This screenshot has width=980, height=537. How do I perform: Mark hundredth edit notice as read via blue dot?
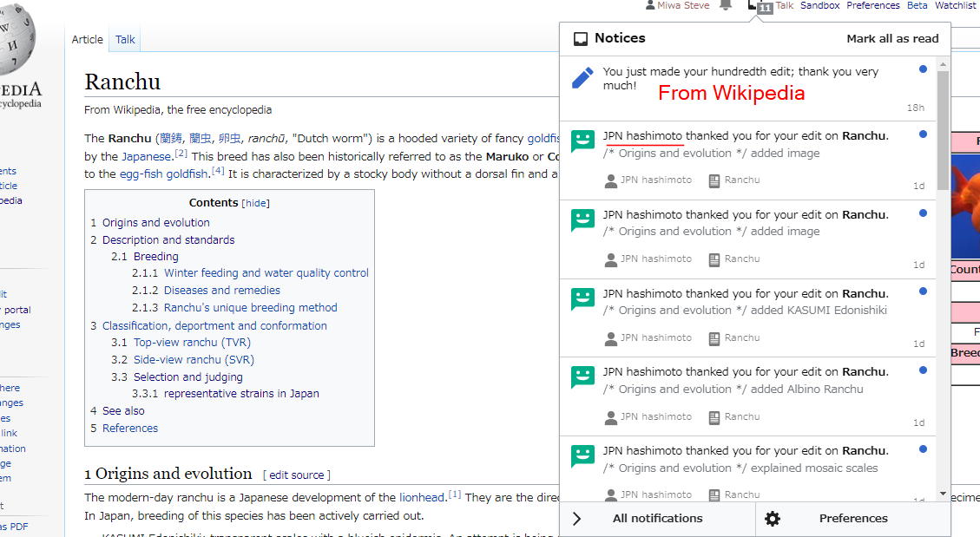[x=923, y=69]
